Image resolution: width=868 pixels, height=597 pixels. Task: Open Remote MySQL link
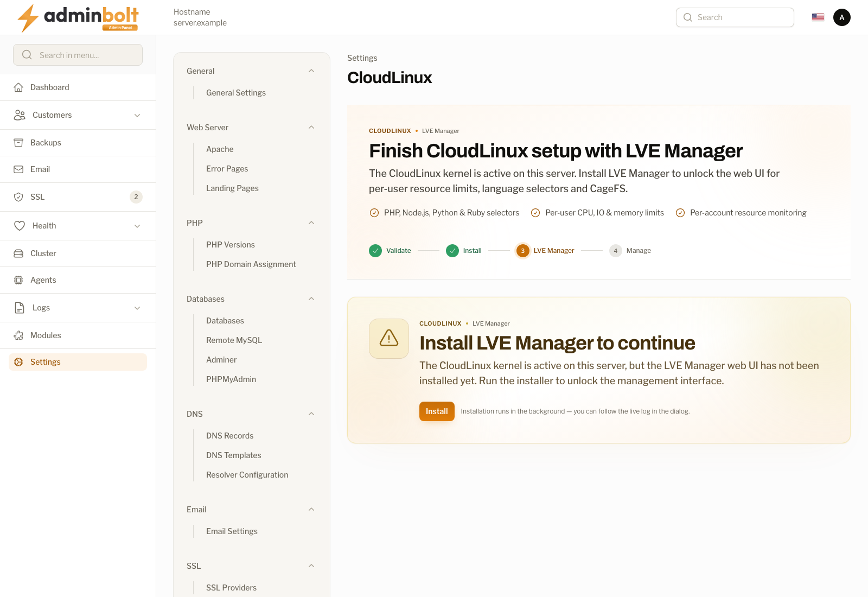(234, 340)
